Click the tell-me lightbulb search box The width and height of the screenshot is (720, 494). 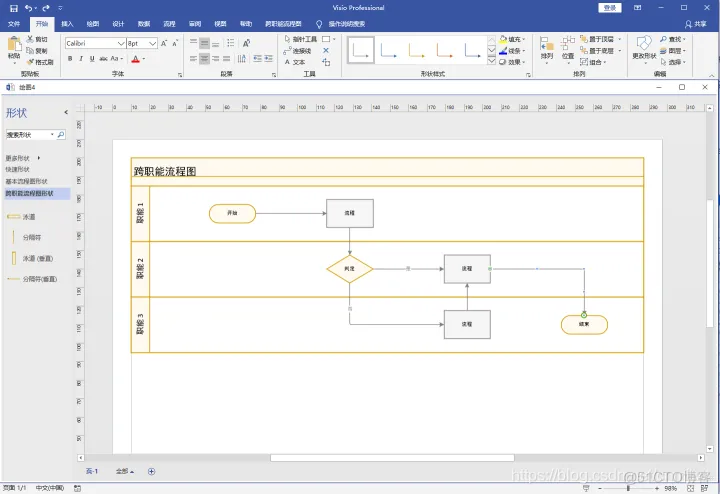pos(341,24)
